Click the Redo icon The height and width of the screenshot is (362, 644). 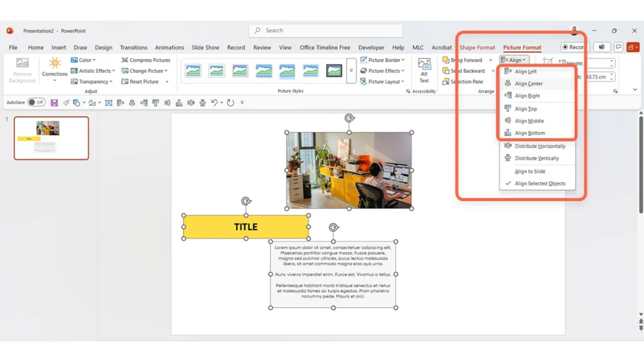tap(230, 102)
